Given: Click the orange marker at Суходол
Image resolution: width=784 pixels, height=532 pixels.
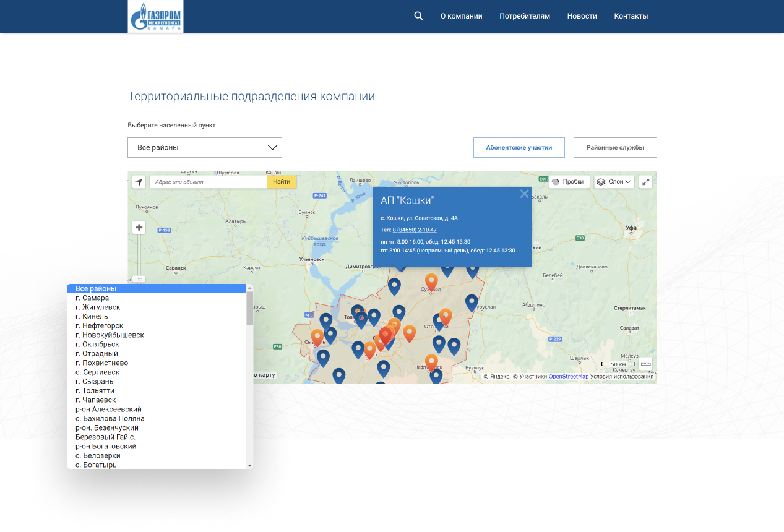Looking at the screenshot, I should pos(431,281).
